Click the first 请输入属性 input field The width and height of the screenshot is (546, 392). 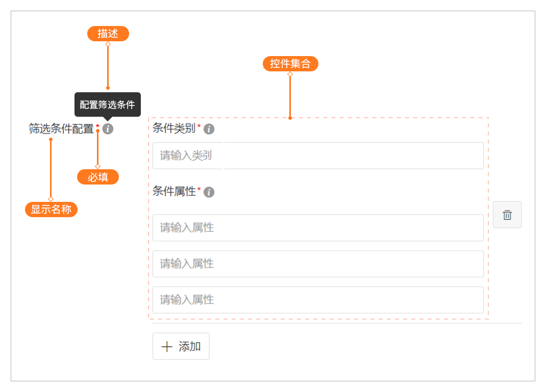[317, 228]
